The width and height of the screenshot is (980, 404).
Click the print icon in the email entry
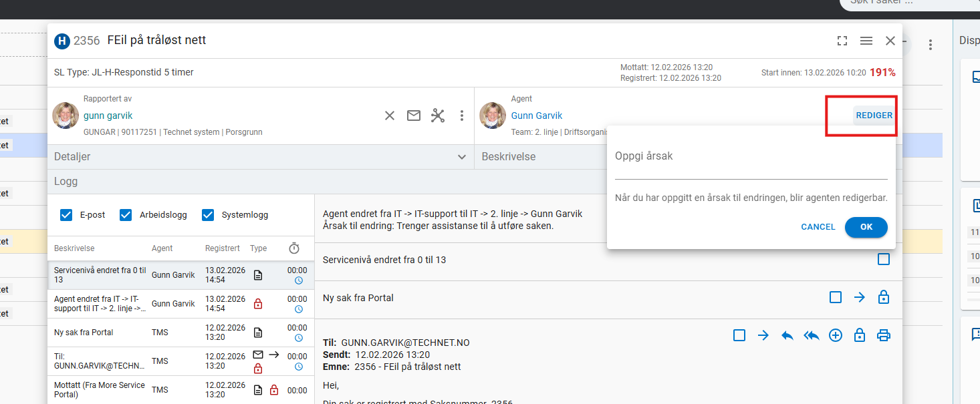pyautogui.click(x=883, y=335)
